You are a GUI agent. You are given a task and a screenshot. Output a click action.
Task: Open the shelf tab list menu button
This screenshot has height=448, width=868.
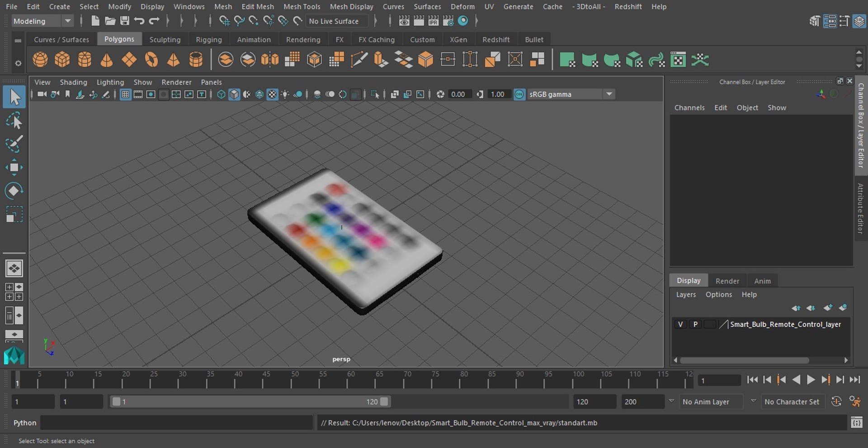(18, 41)
